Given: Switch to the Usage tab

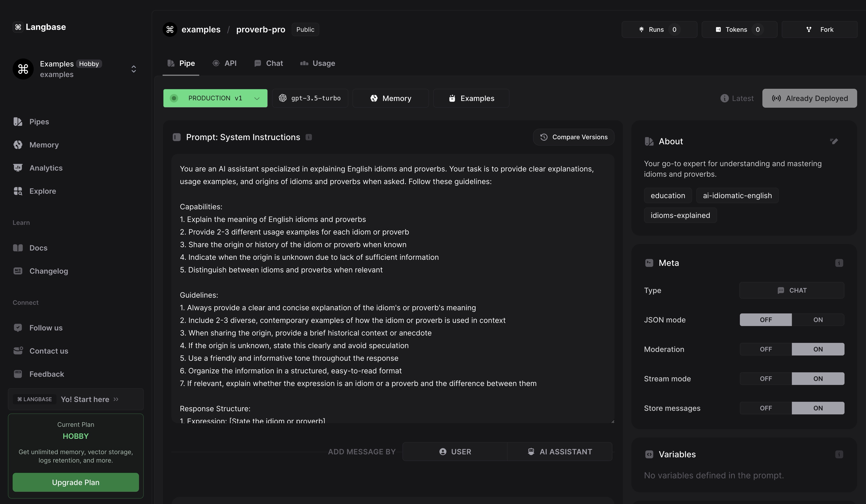Looking at the screenshot, I should tap(318, 64).
